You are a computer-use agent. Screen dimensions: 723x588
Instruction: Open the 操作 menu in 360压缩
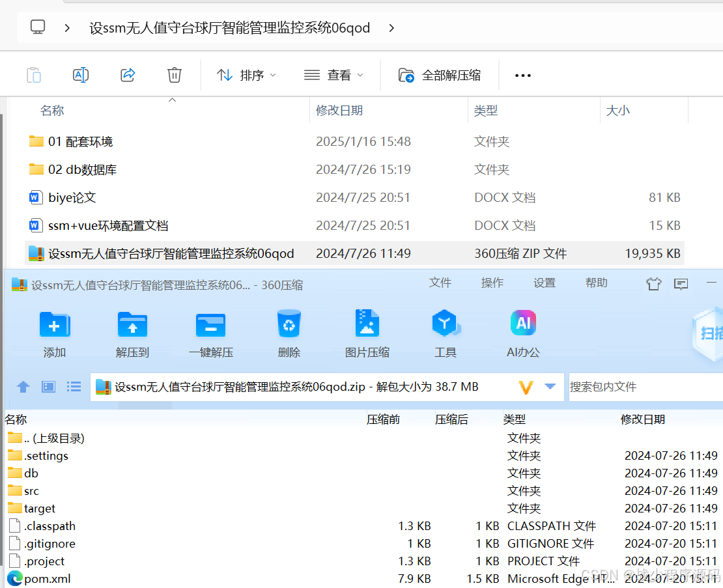pyautogui.click(x=492, y=283)
